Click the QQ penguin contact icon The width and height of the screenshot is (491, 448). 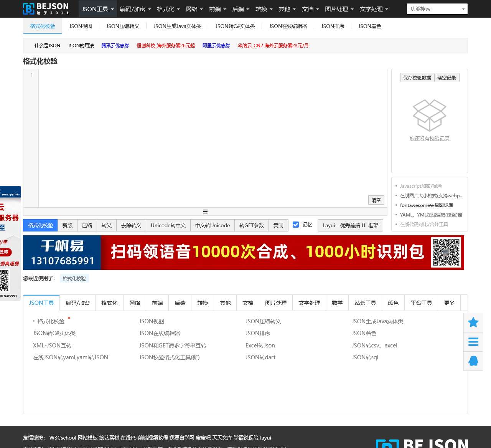pyautogui.click(x=473, y=361)
